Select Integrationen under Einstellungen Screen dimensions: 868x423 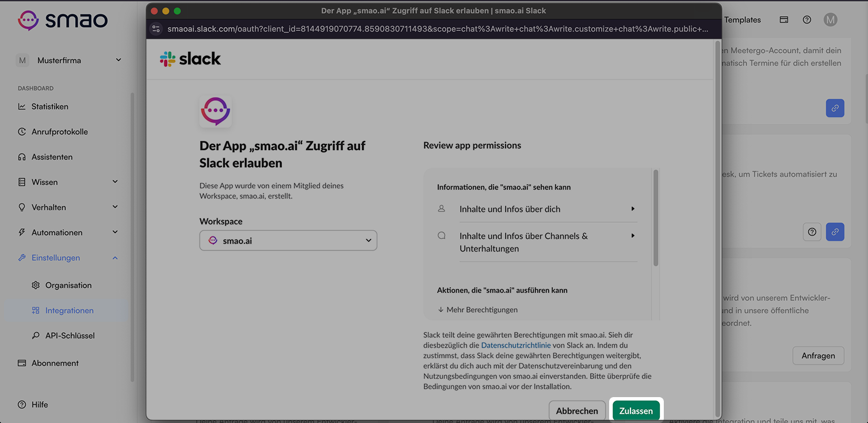point(69,310)
